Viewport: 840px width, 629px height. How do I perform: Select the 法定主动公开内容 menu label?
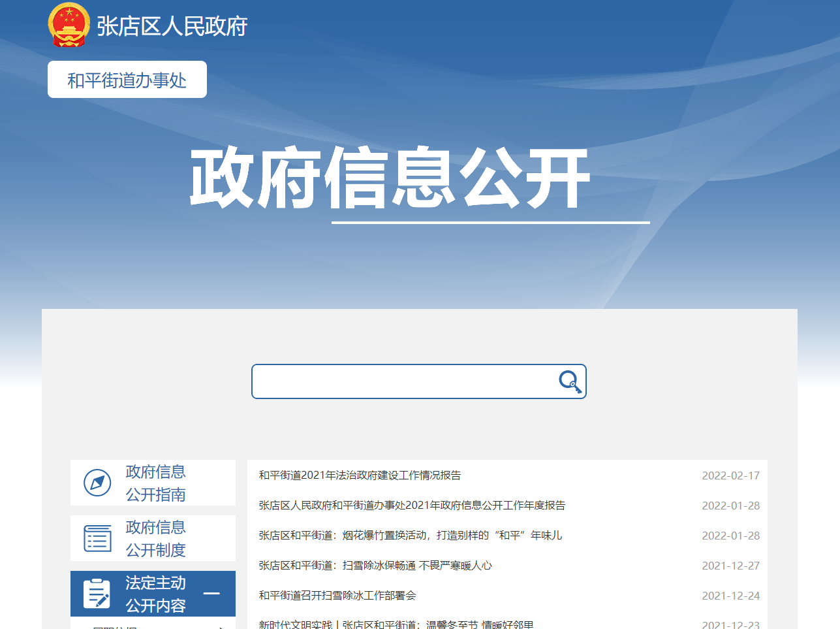coord(155,594)
